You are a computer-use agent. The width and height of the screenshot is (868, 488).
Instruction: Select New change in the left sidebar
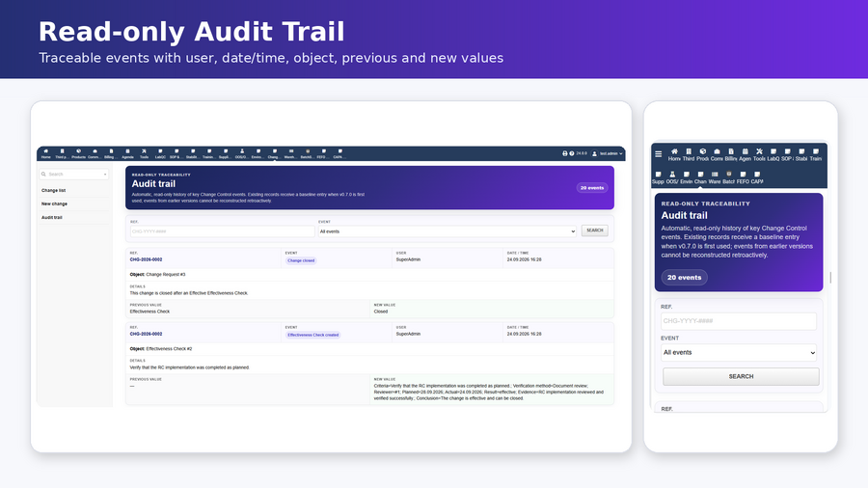pyautogui.click(x=54, y=203)
